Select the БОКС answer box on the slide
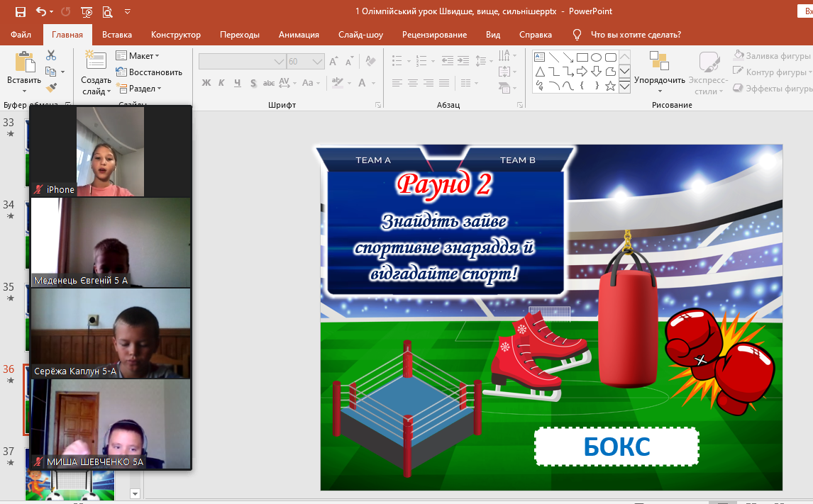The image size is (813, 504). click(616, 447)
